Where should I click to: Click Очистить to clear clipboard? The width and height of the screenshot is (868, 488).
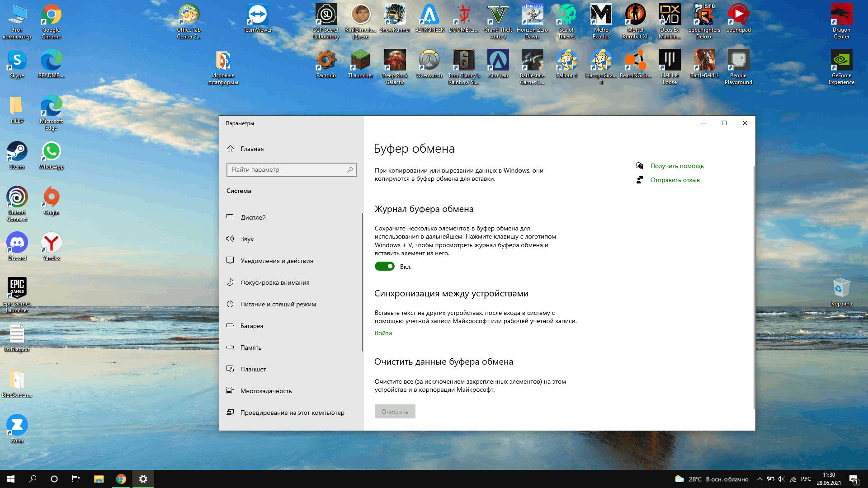pos(395,411)
